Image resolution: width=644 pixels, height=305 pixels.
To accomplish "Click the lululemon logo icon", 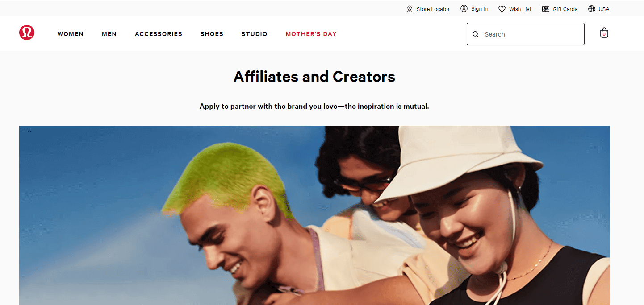I will [x=27, y=33].
